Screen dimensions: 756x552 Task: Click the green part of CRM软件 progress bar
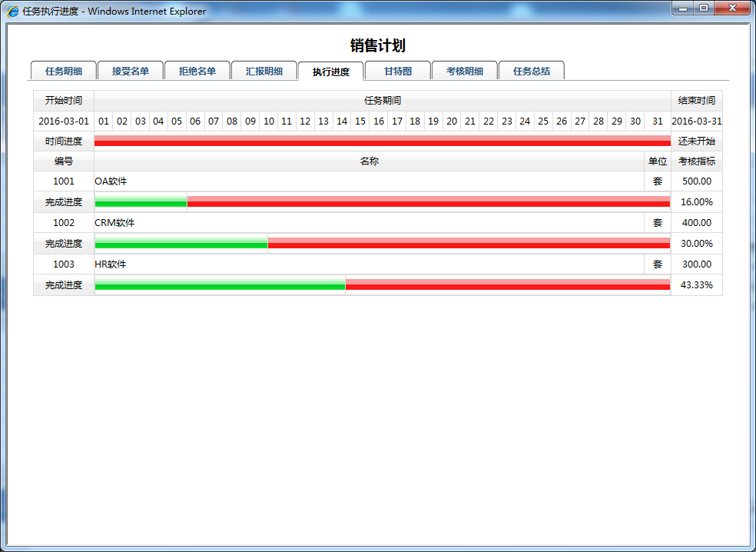(181, 244)
